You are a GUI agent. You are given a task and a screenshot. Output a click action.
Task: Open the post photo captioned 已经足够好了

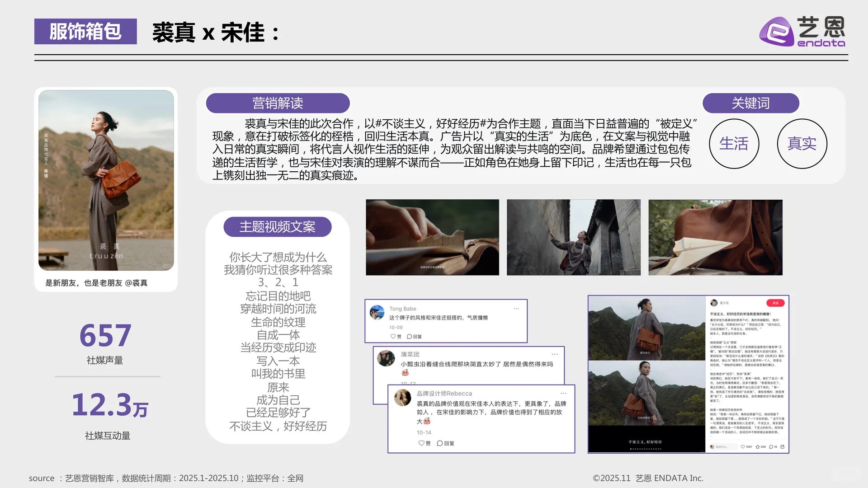[x=646, y=393]
